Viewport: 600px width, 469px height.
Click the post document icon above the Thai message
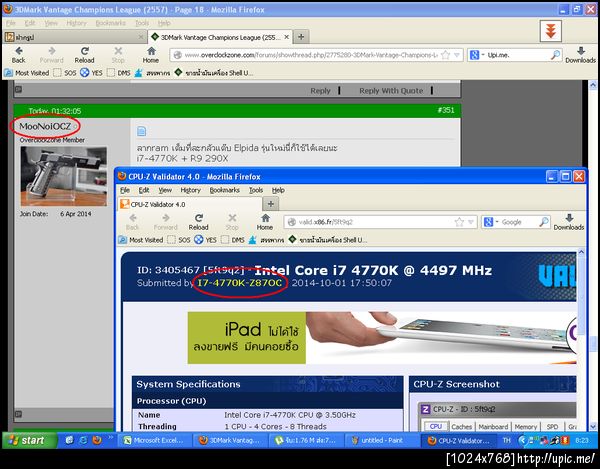(x=142, y=131)
